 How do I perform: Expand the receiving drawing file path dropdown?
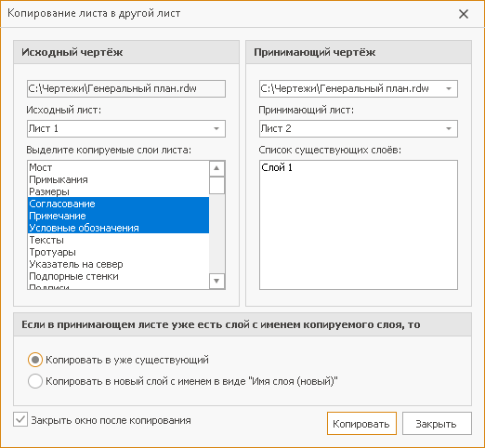coord(449,89)
